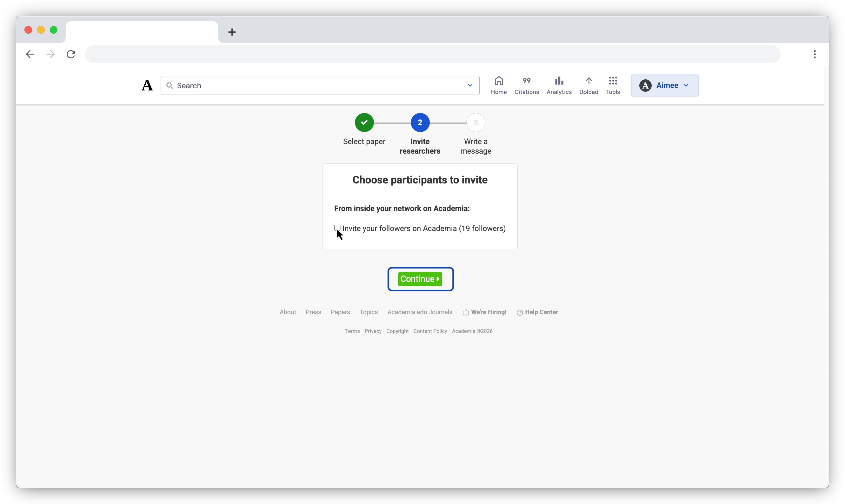Click the Write a message label
The image size is (845, 504).
tap(476, 146)
